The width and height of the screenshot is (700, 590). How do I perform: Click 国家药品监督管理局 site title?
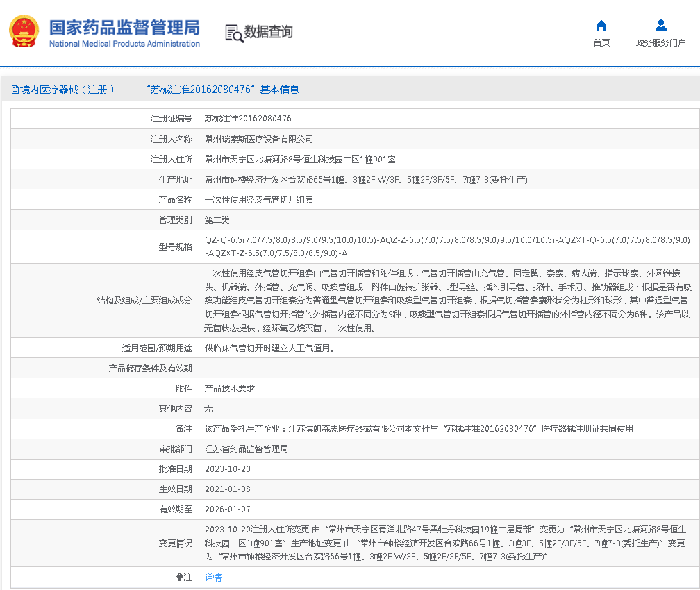[x=124, y=28]
